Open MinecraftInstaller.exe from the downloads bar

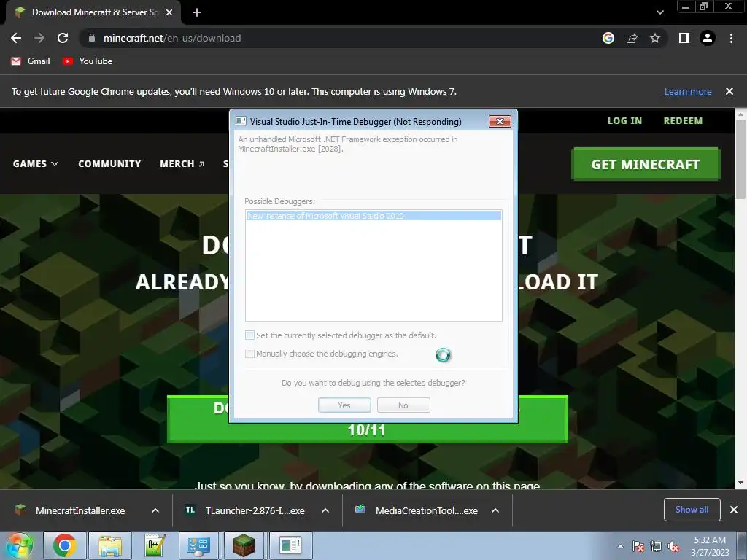tap(80, 510)
